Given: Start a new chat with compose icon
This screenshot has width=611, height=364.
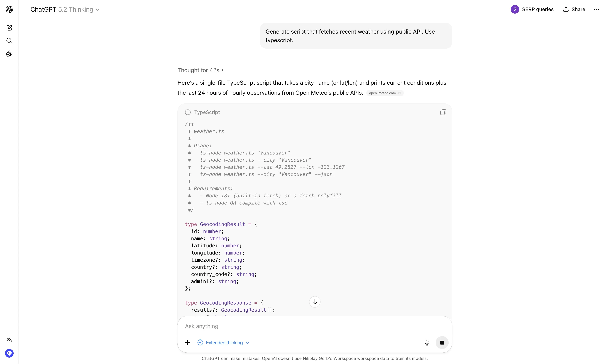Looking at the screenshot, I should [9, 28].
